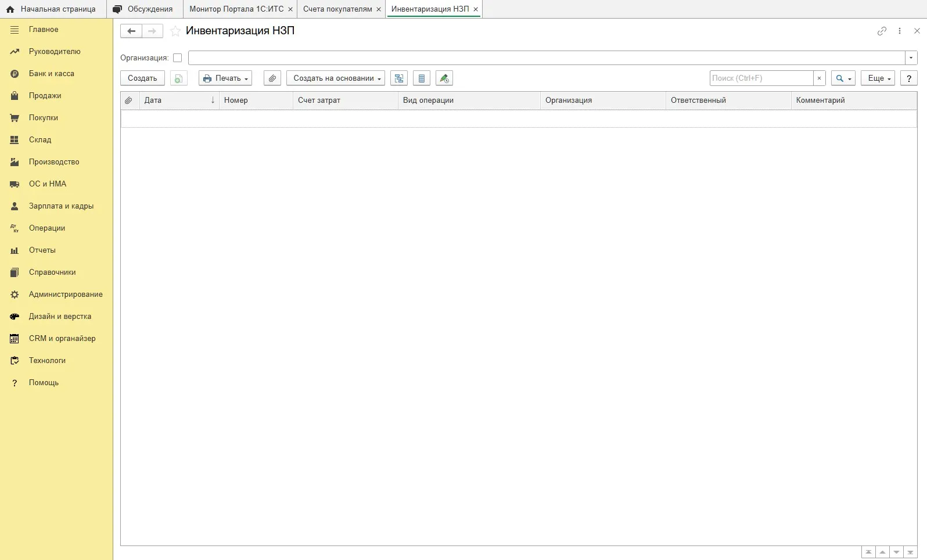Go forward with the right arrow button
Viewport: 927px width, 560px height.
[x=152, y=31]
